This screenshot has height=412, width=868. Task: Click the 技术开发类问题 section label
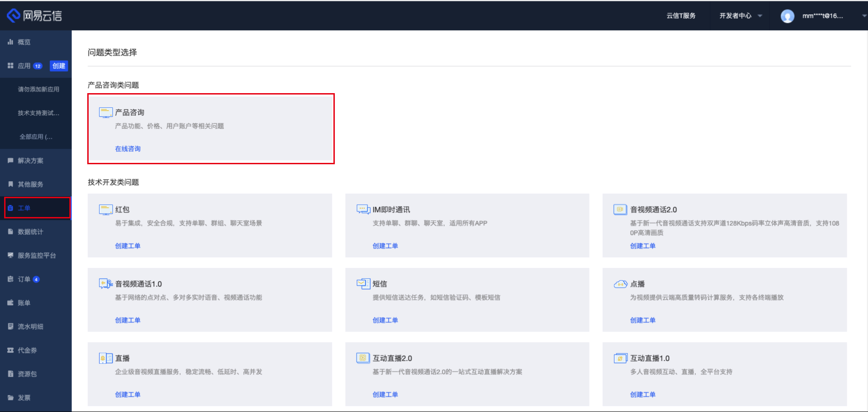[x=113, y=182]
